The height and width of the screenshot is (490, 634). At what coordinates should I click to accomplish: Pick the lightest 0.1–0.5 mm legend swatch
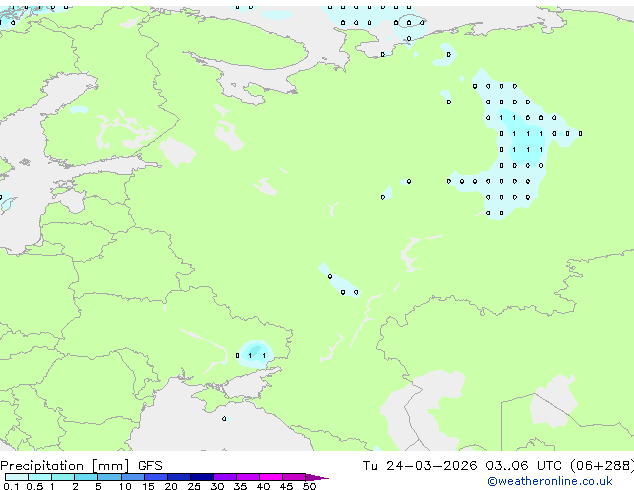pyautogui.click(x=17, y=477)
